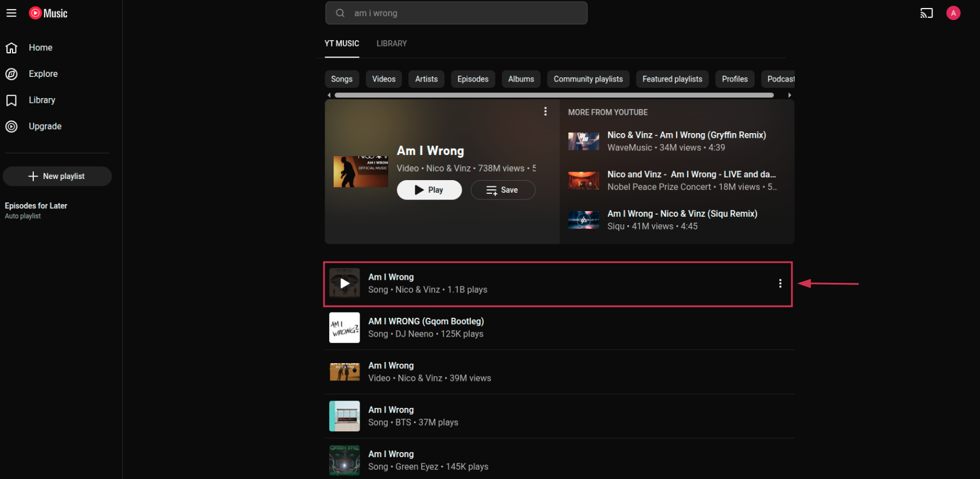Filter results by Videos chip

384,79
